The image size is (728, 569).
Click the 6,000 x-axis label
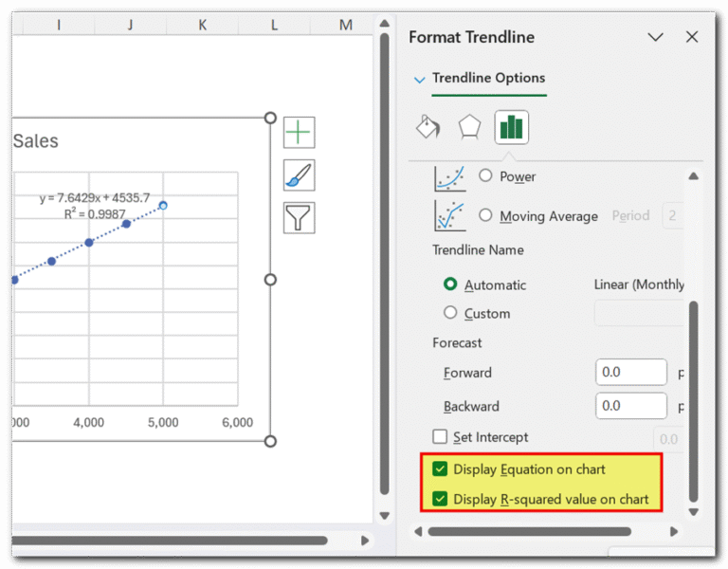click(x=237, y=422)
